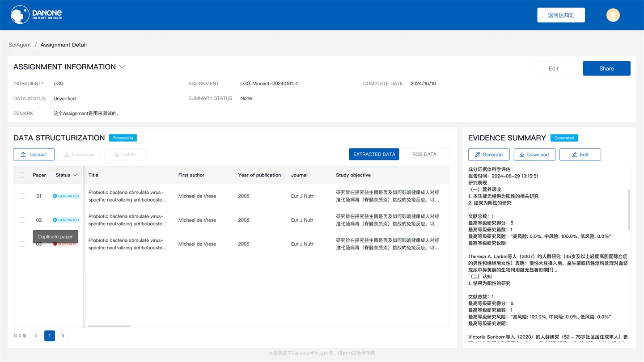Tick the select-all checkbox in table header
Image resolution: width=644 pixels, height=362 pixels.
[x=21, y=175]
